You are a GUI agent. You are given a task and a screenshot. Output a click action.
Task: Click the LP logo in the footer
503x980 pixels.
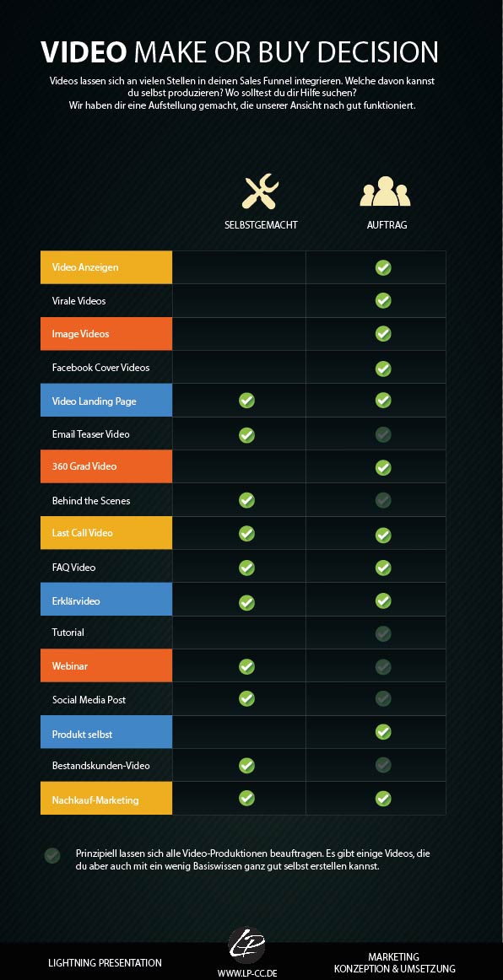point(246,945)
